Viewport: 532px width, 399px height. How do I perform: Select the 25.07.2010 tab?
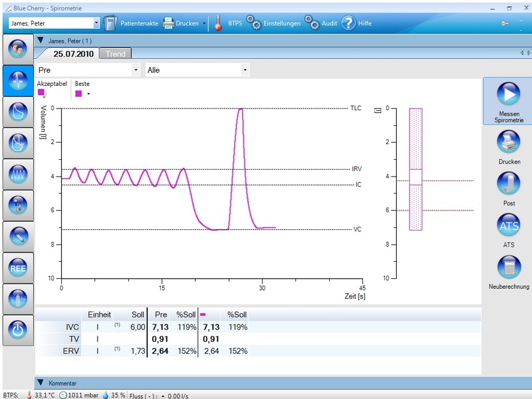[x=73, y=54]
